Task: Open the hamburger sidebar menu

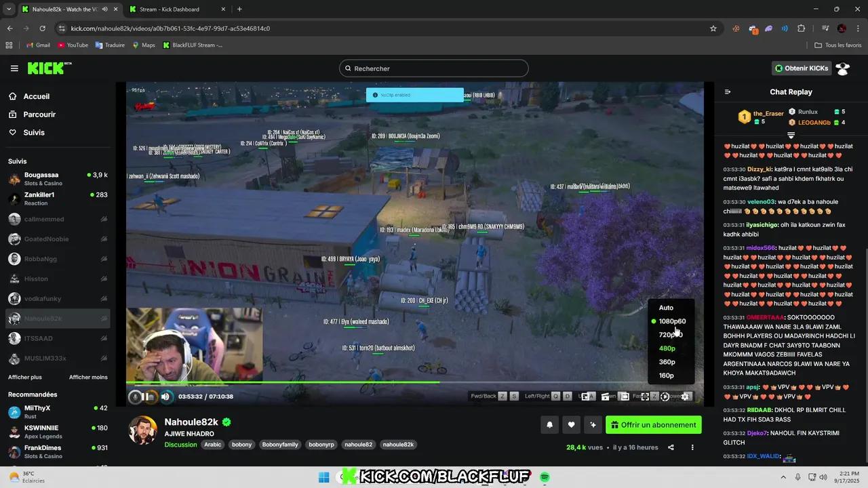Action: (14, 68)
